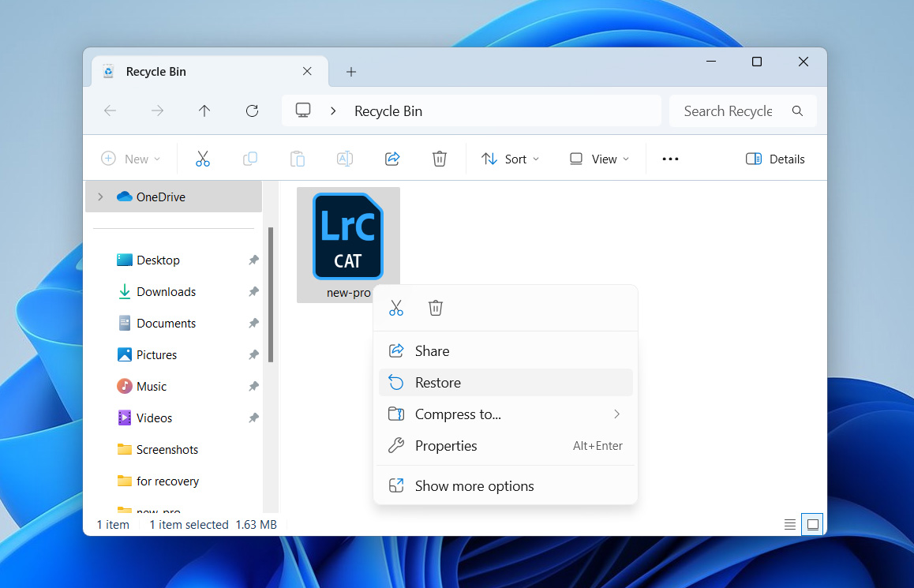This screenshot has width=914, height=588.
Task: Click the Delete trash icon in the toolbar
Action: coord(440,159)
